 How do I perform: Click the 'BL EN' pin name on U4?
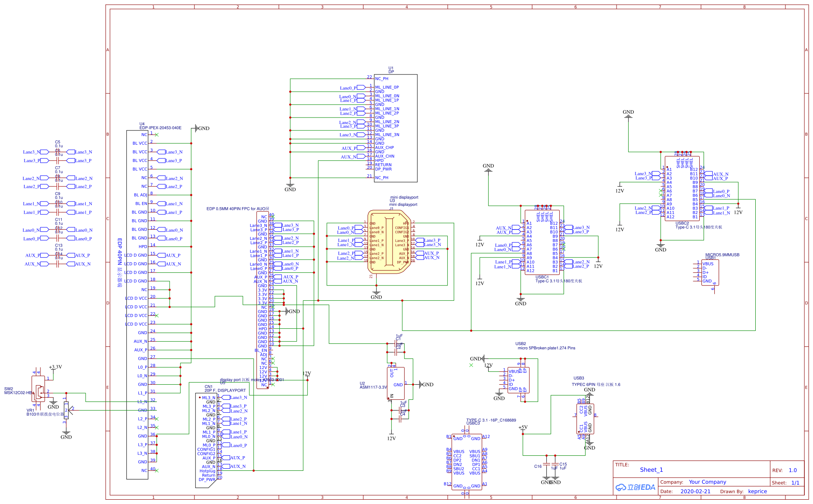pos(141,204)
